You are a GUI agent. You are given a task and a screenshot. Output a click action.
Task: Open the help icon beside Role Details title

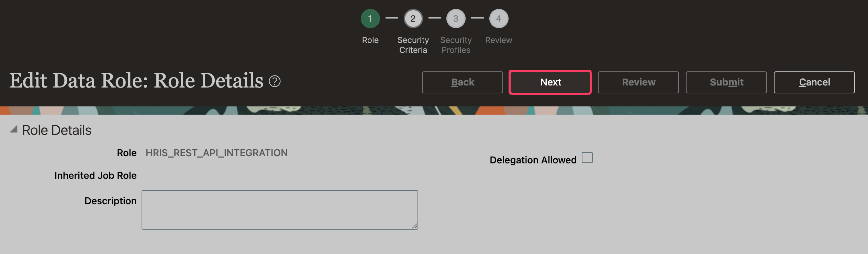(275, 81)
